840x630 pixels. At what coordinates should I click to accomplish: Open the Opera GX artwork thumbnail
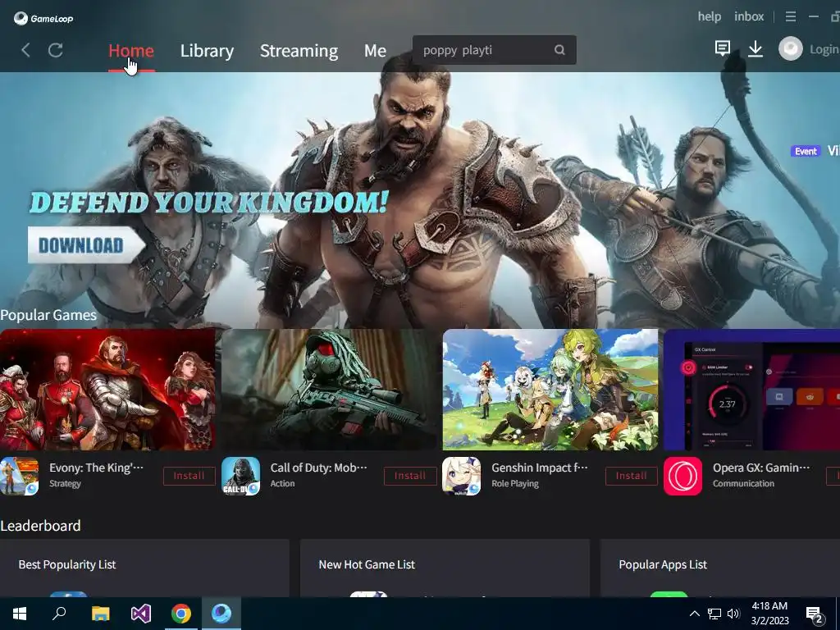pyautogui.click(x=751, y=390)
